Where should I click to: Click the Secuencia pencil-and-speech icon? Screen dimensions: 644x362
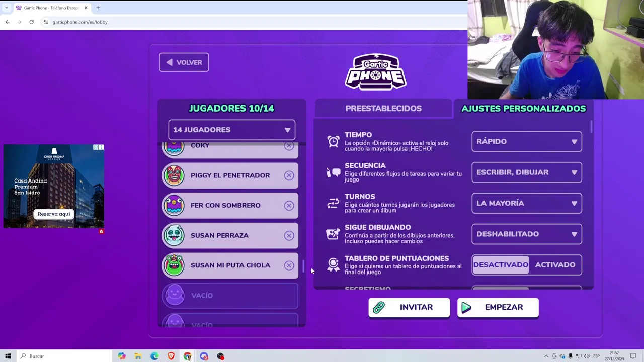pos(333,172)
